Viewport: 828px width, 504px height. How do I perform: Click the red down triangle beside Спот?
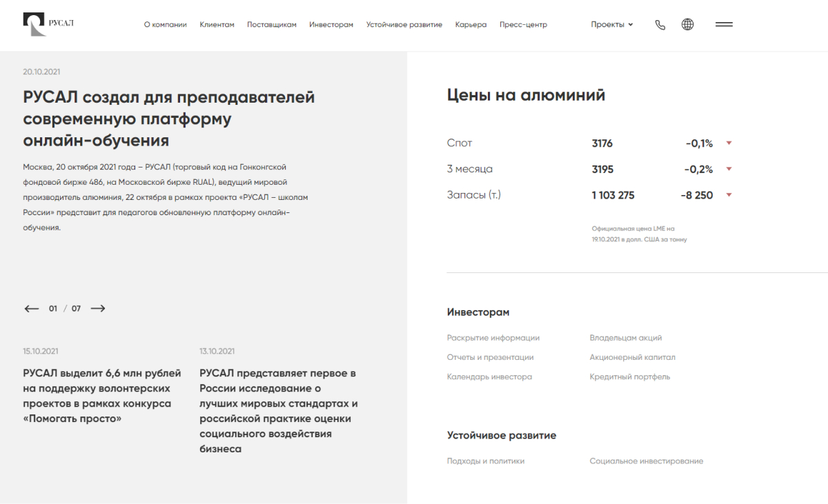(729, 143)
